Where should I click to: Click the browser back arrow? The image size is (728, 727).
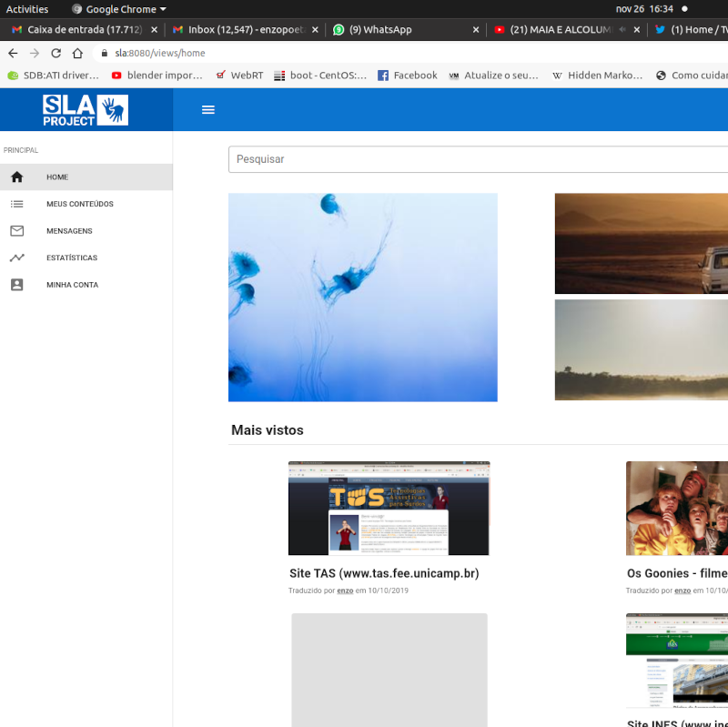point(13,54)
